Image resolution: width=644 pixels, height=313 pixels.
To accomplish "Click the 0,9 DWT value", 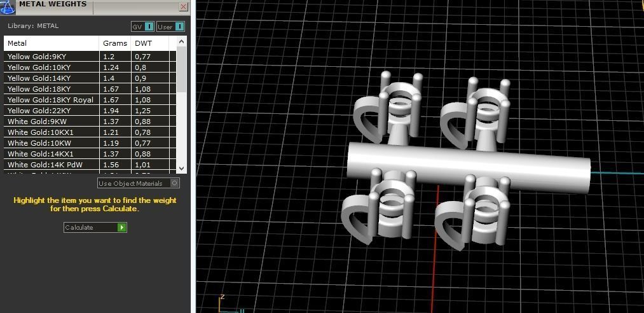I will [140, 78].
